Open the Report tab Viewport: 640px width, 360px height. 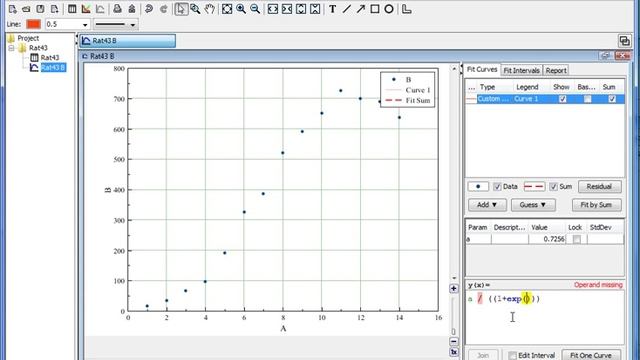[556, 70]
